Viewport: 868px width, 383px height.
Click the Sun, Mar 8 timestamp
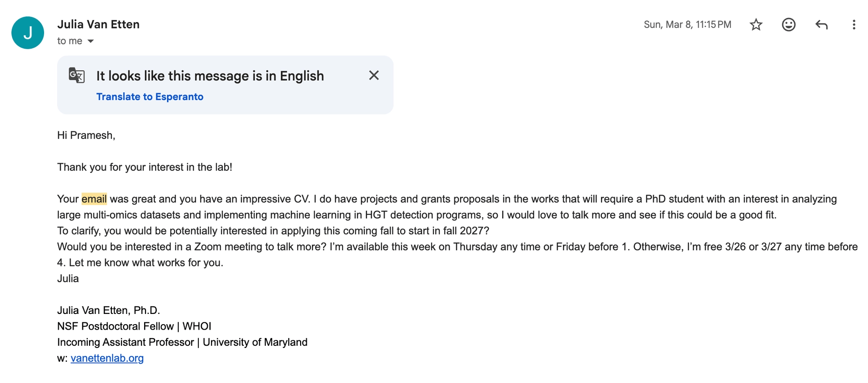tap(687, 25)
